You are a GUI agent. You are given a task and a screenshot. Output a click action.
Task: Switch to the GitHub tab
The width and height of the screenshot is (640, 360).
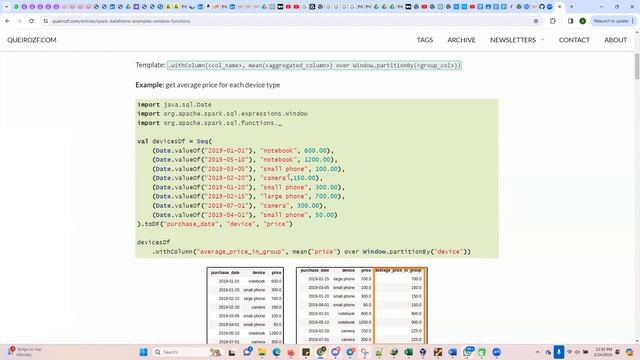coord(542,7)
